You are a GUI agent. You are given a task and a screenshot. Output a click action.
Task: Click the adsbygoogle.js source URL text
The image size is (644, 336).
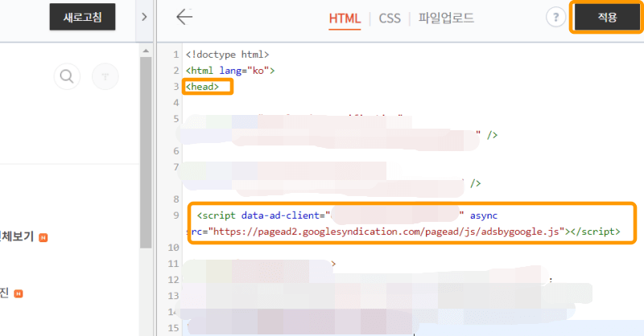(x=386, y=232)
